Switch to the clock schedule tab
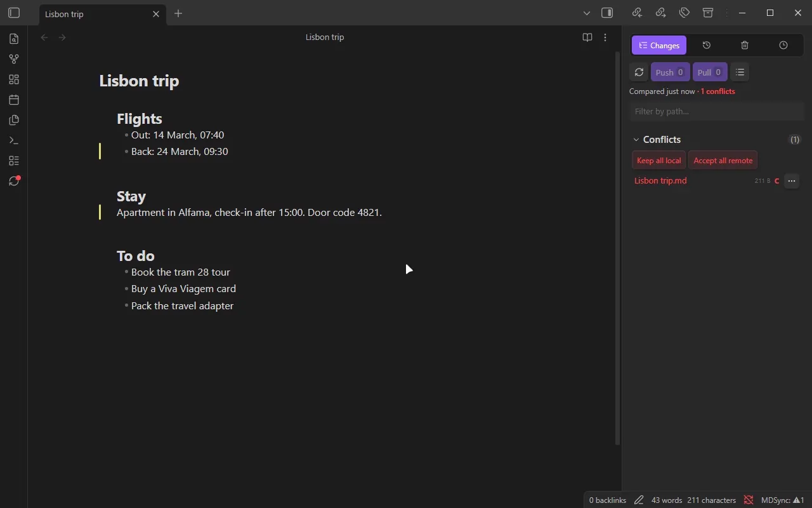 [x=783, y=45]
